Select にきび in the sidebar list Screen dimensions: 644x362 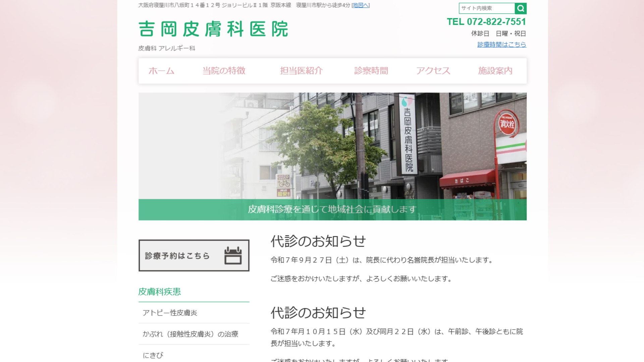(x=153, y=355)
